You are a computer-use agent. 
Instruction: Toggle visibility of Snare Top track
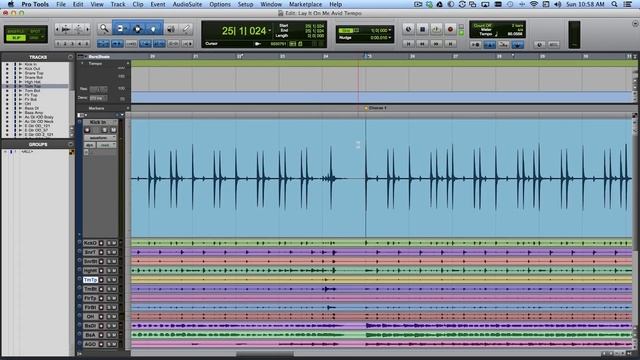coord(6,73)
